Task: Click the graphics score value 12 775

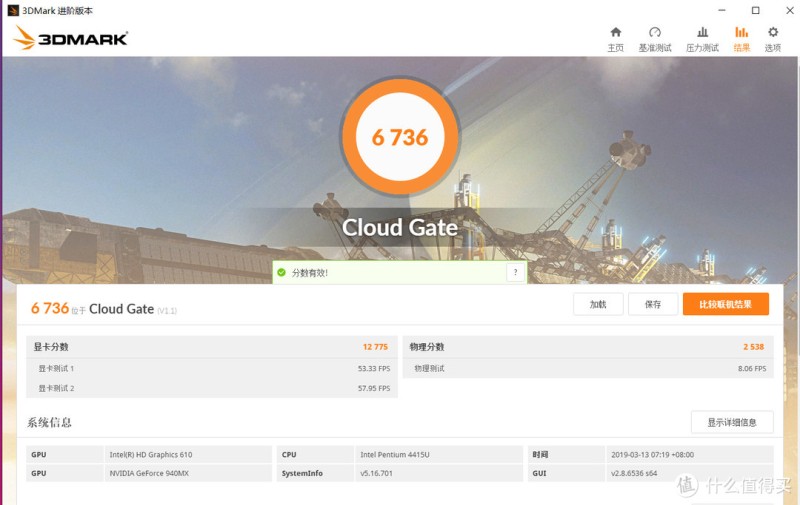Action: (376, 347)
